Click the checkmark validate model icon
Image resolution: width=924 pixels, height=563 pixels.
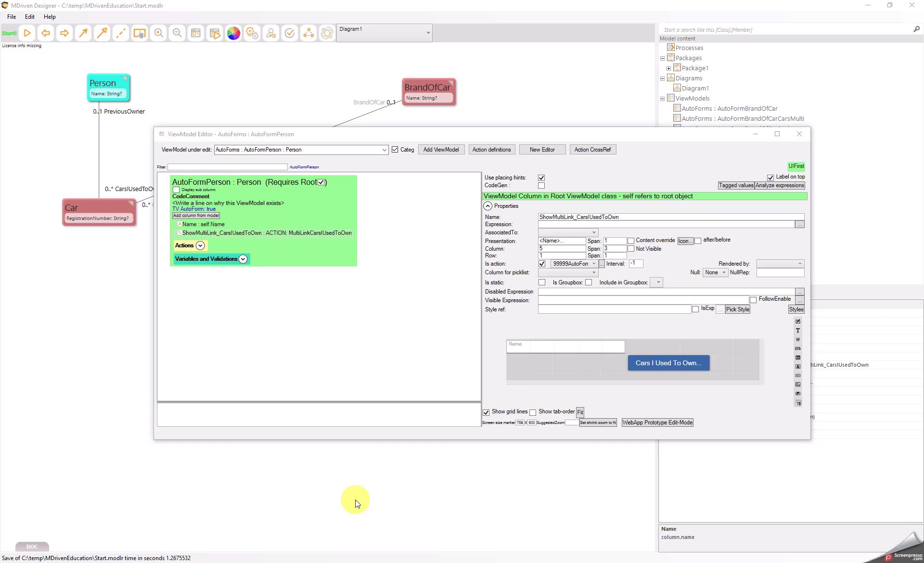(290, 33)
